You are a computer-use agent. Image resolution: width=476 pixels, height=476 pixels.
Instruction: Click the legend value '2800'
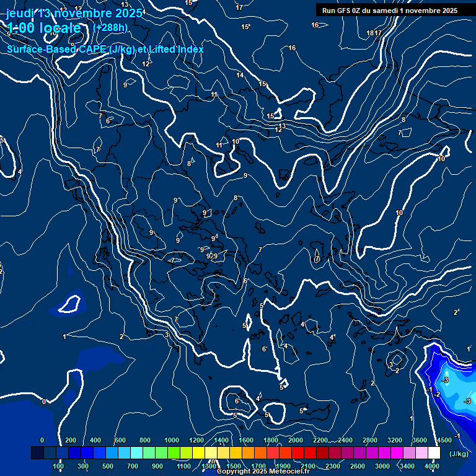click(370, 440)
